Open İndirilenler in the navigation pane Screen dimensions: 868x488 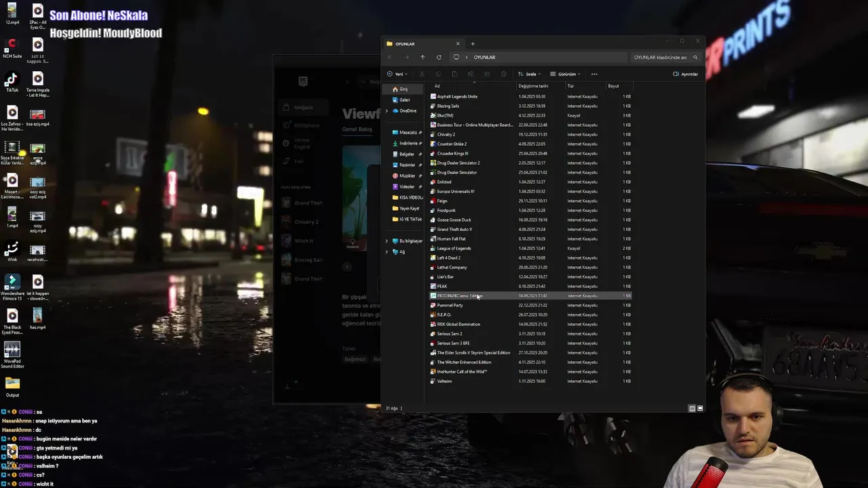407,143
